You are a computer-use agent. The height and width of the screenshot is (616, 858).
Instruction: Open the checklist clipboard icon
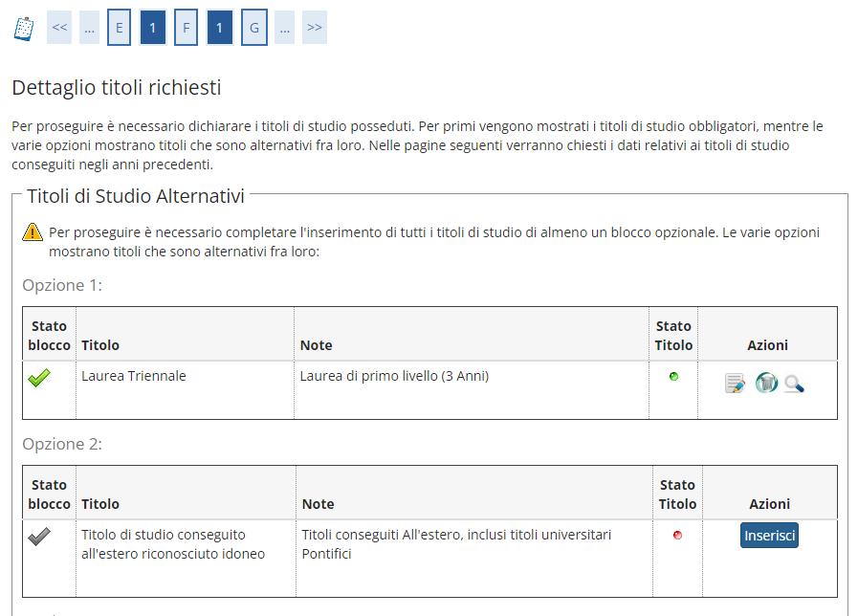(24, 29)
